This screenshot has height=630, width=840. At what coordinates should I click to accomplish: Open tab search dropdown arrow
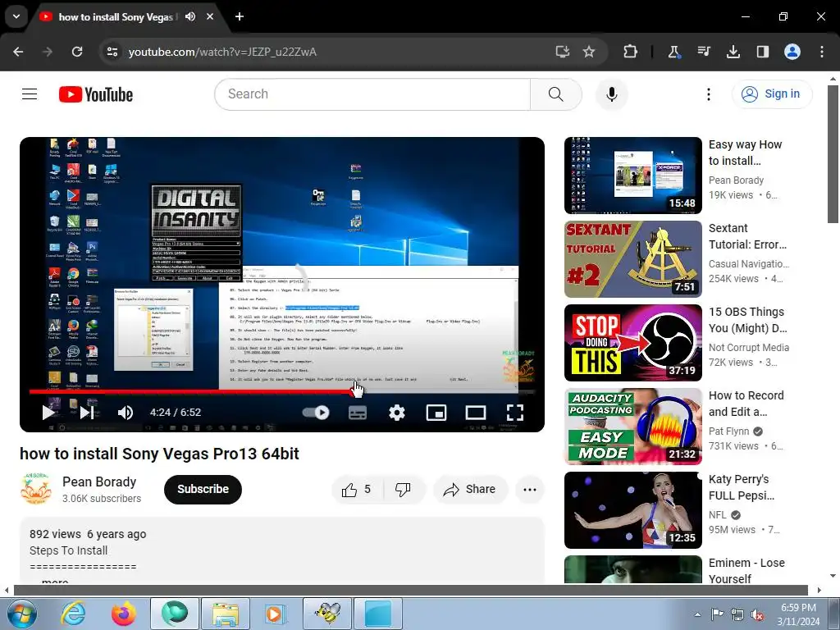pyautogui.click(x=16, y=16)
